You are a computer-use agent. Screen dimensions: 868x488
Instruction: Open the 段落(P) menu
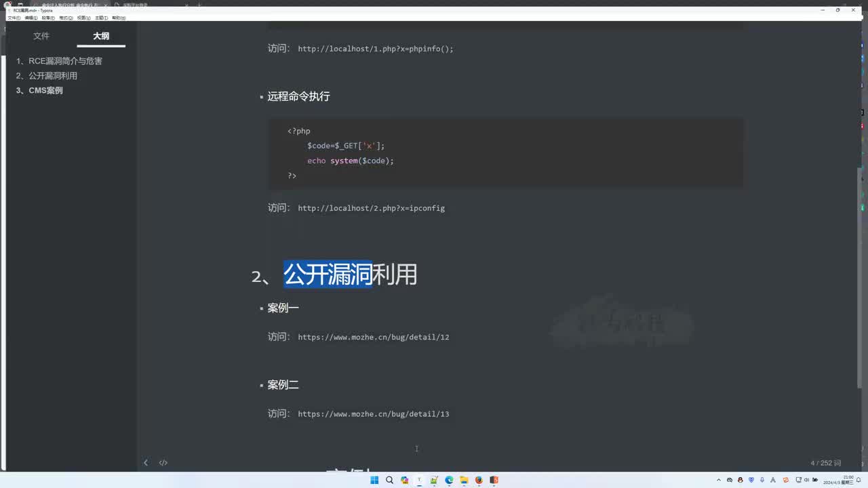(x=48, y=18)
